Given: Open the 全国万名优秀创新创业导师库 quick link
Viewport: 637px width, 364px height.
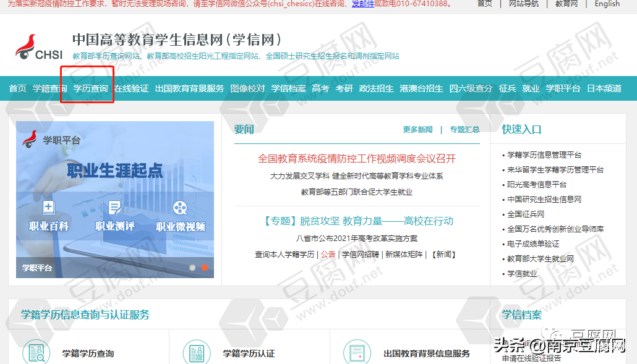Looking at the screenshot, I should coord(555,229).
